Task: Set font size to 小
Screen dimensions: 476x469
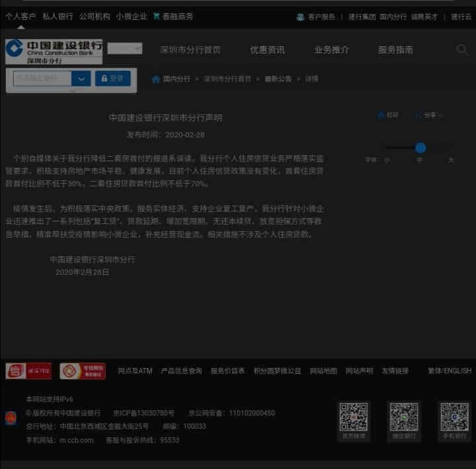Action: coord(387,160)
